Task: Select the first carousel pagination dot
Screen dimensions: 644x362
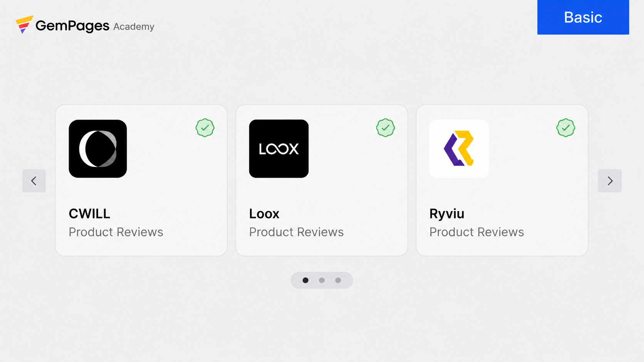Action: click(305, 280)
